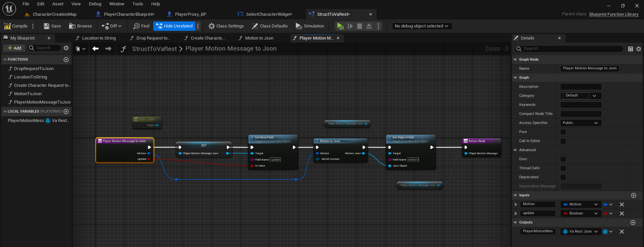Open Class Settings
This screenshot has height=247, width=644.
coord(226,26)
